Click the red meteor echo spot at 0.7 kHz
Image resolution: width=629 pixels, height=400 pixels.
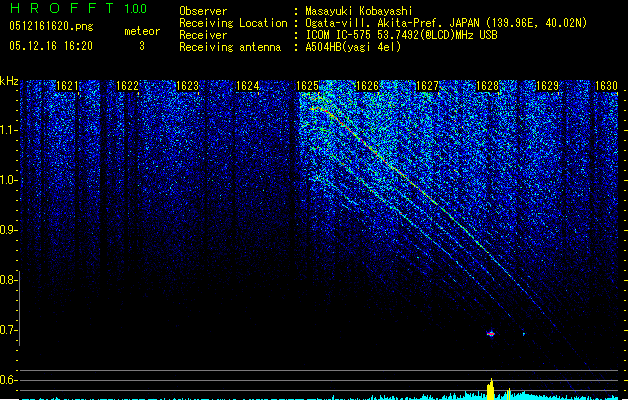(491, 333)
